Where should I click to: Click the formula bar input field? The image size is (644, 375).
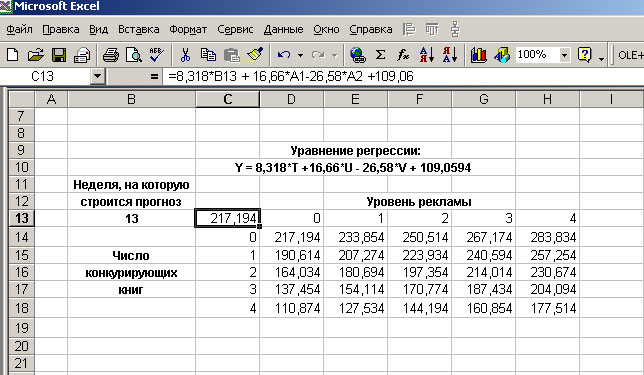(x=402, y=76)
